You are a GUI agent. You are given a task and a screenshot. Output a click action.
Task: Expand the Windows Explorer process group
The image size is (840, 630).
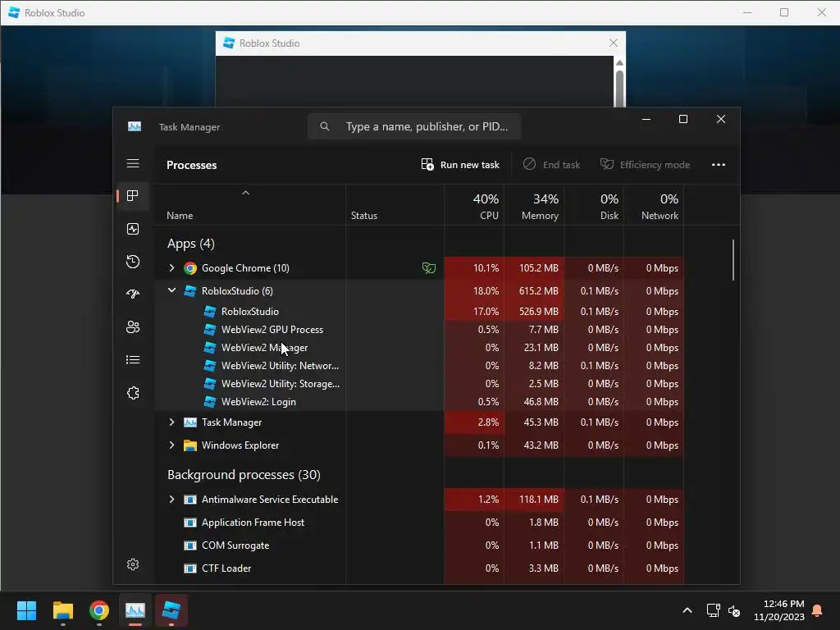click(171, 445)
